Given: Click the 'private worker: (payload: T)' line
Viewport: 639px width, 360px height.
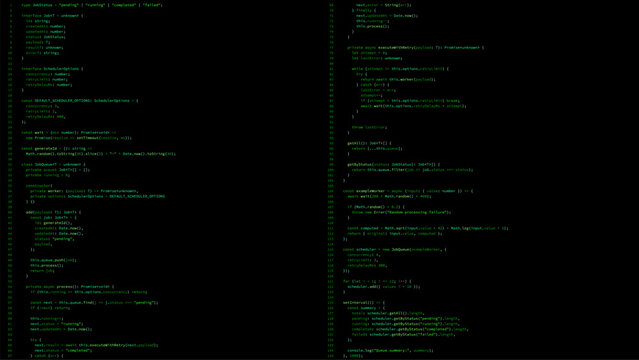Looking at the screenshot, I should [84, 191].
